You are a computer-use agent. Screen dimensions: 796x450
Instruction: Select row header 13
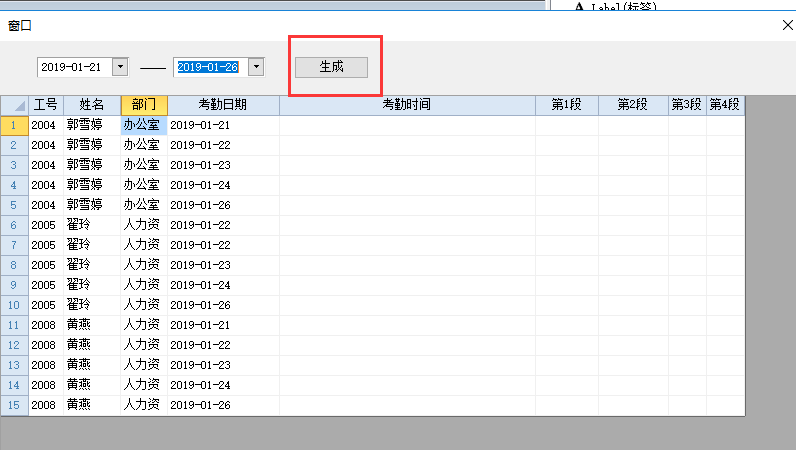pos(14,365)
